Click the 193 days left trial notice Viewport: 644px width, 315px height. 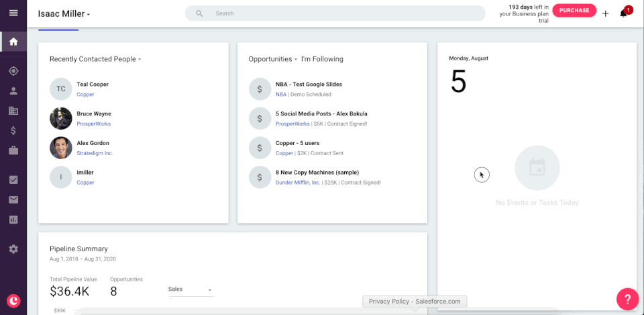coord(524,13)
